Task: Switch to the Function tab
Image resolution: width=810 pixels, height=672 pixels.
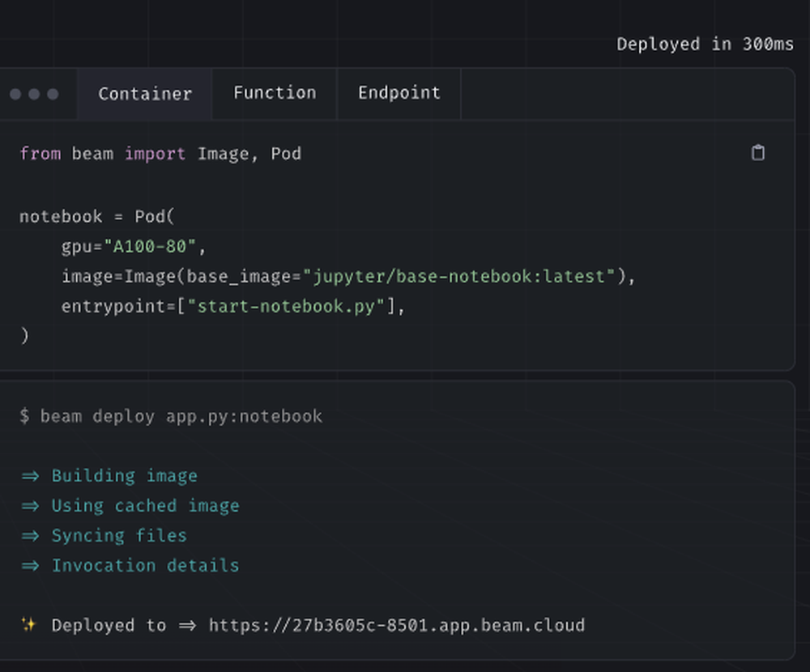Action: pyautogui.click(x=274, y=93)
